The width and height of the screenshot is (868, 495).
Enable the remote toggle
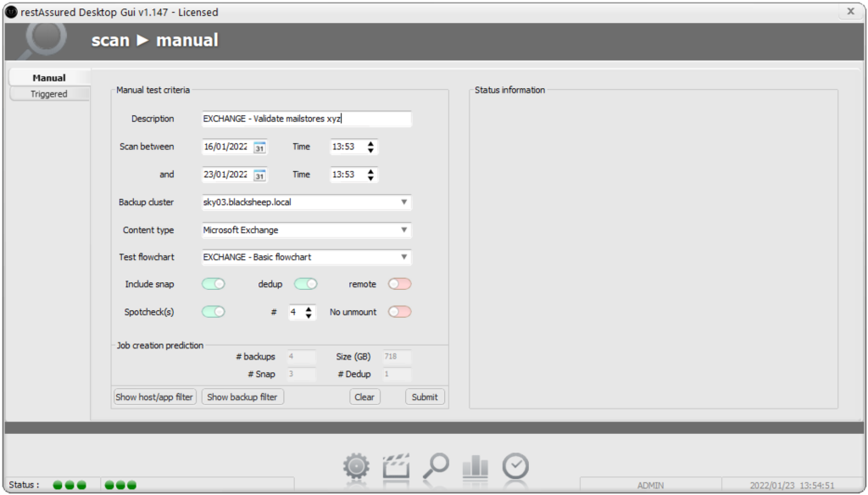(x=399, y=284)
